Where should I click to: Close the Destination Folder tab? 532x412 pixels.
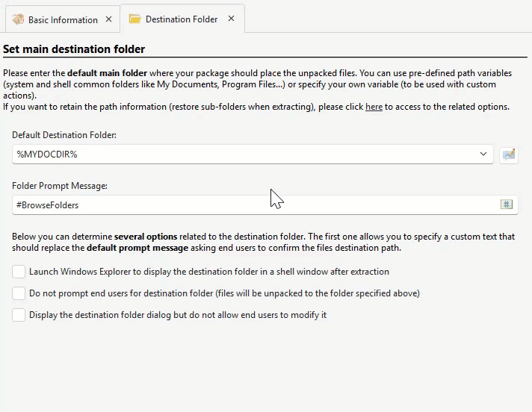231,19
